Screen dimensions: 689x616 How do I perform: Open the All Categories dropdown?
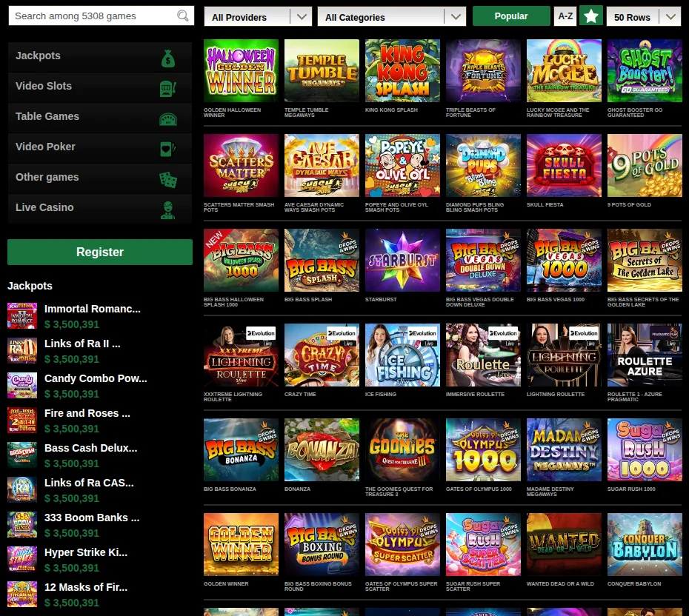coord(391,17)
